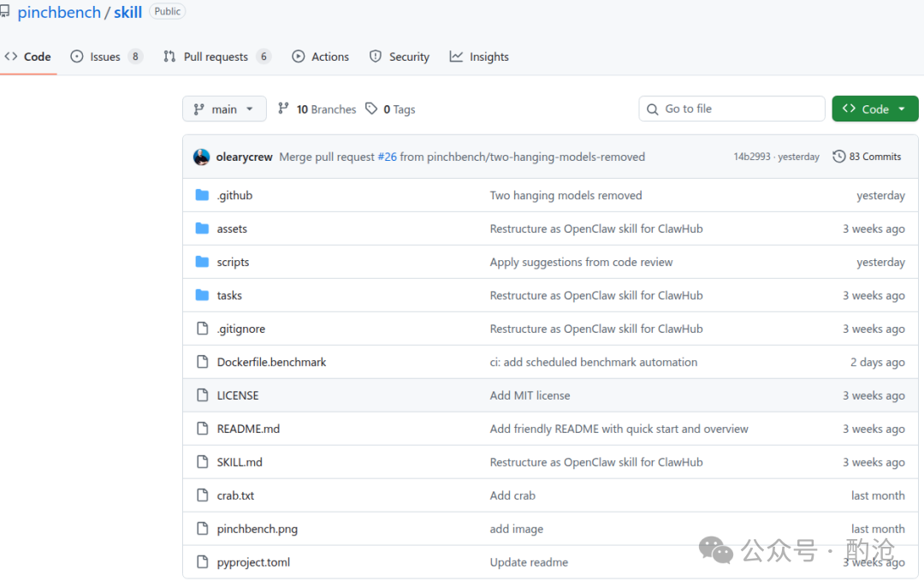Click inside the Go to file search box
The width and height of the screenshot is (924, 587).
pos(731,109)
